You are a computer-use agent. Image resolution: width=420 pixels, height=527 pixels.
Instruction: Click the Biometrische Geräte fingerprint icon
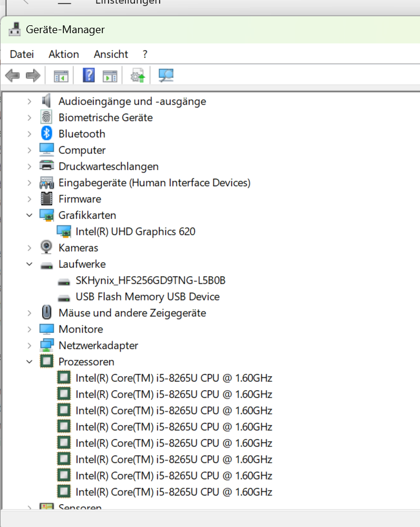pos(46,117)
